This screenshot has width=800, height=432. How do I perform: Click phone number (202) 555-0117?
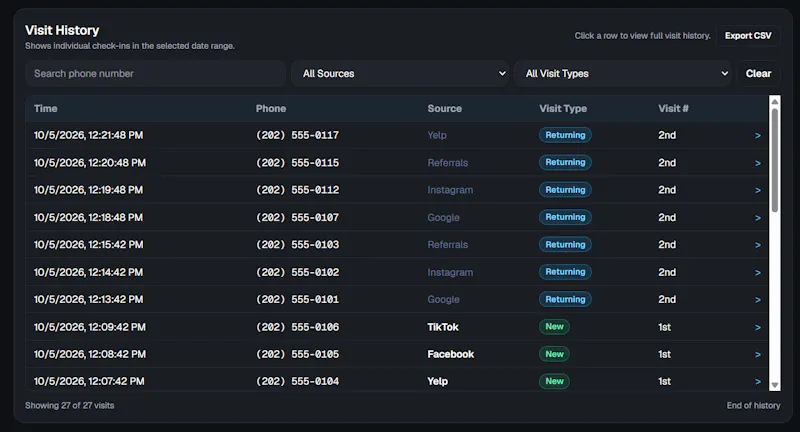297,135
